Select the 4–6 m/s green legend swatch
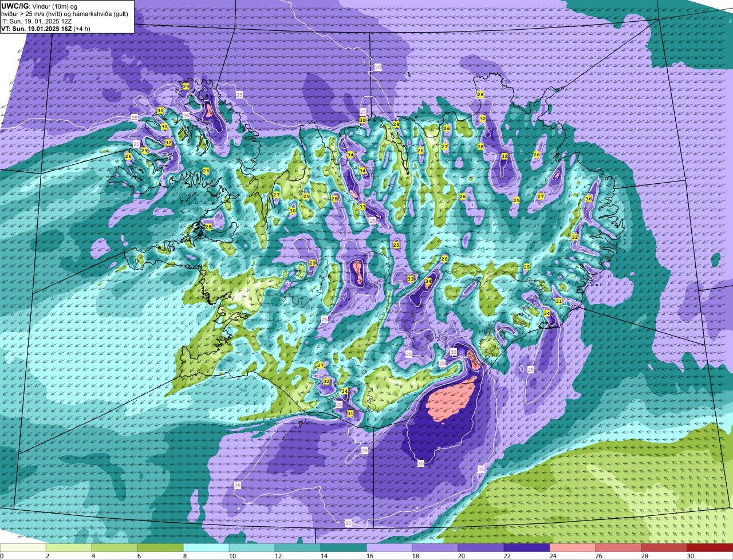Screen dimensions: 733x560 (x=115, y=547)
